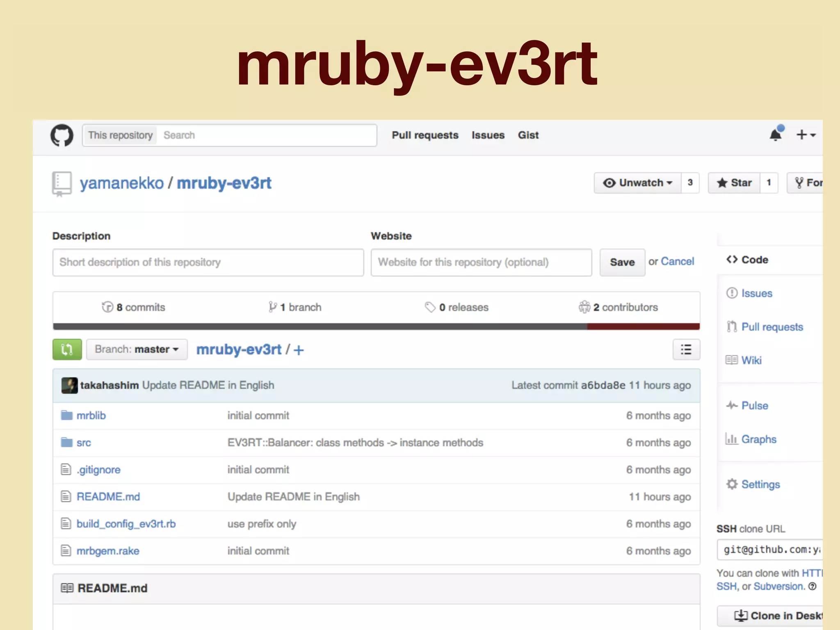
Task: Open Gist in top navigation
Action: [x=528, y=135]
